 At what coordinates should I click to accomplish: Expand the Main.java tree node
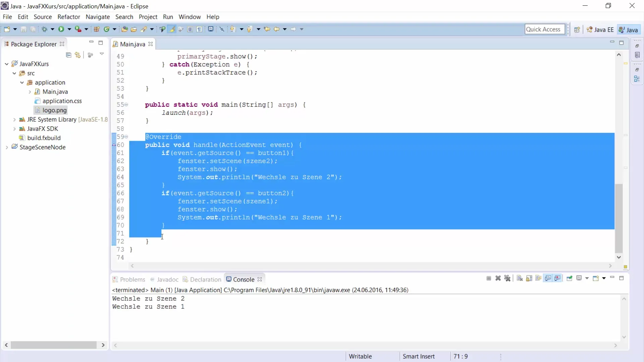coord(30,92)
